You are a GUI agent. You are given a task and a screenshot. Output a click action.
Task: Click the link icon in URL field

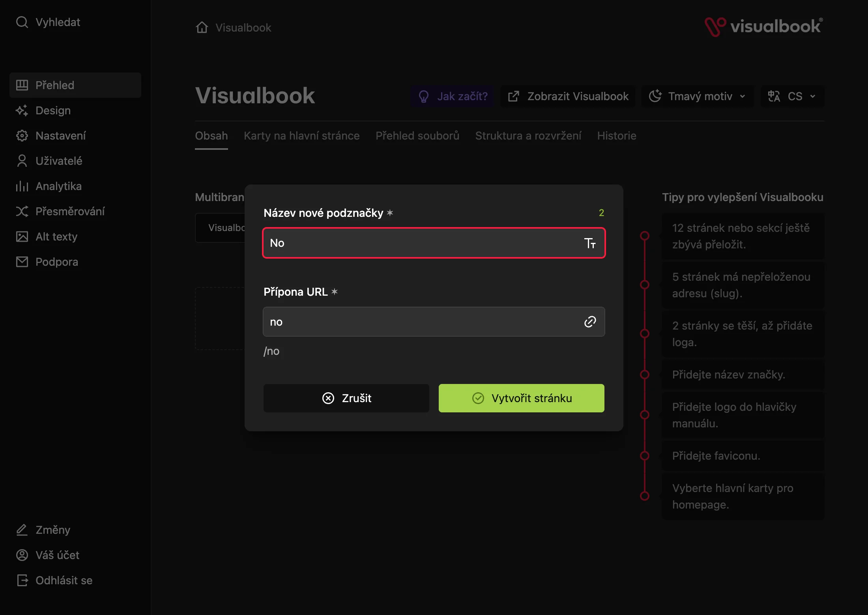590,322
